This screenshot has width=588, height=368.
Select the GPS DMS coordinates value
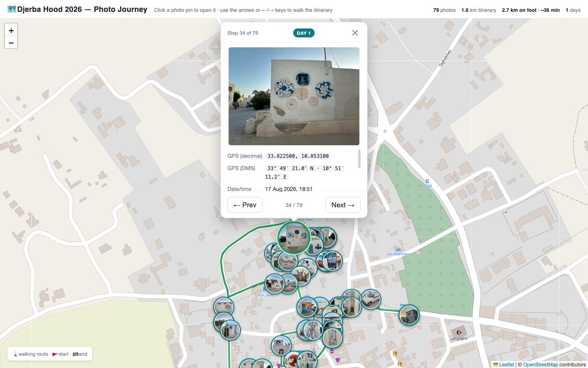305,173
